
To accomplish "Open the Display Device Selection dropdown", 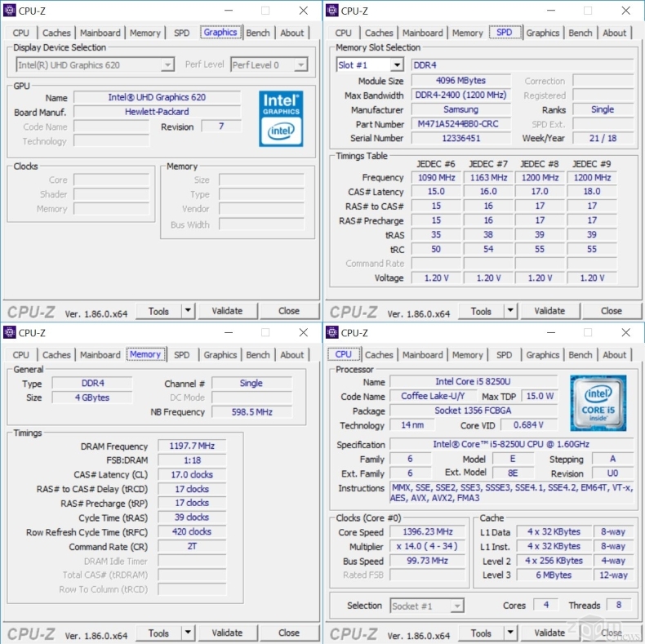I will coord(167,64).
